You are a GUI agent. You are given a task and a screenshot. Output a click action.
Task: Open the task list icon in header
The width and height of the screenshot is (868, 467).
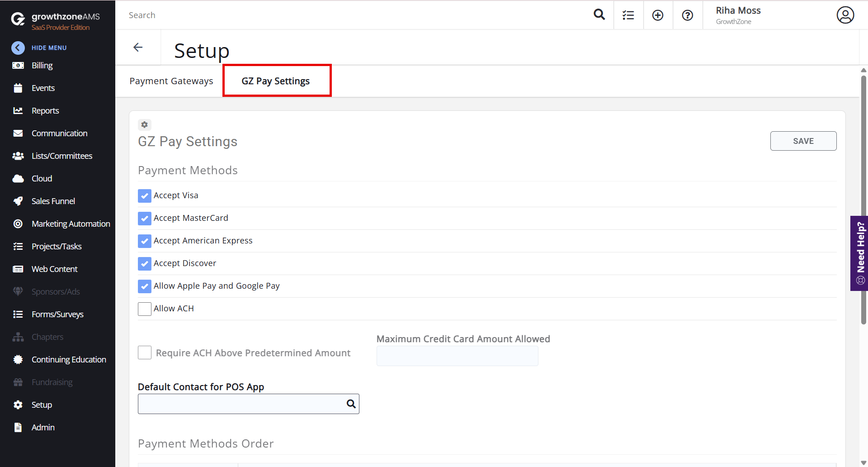[628, 15]
